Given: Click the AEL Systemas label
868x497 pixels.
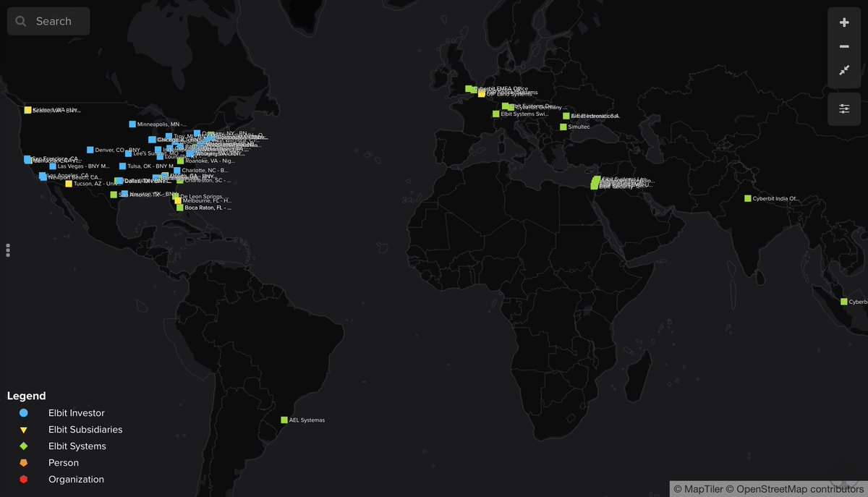Looking at the screenshot, I should tap(307, 420).
